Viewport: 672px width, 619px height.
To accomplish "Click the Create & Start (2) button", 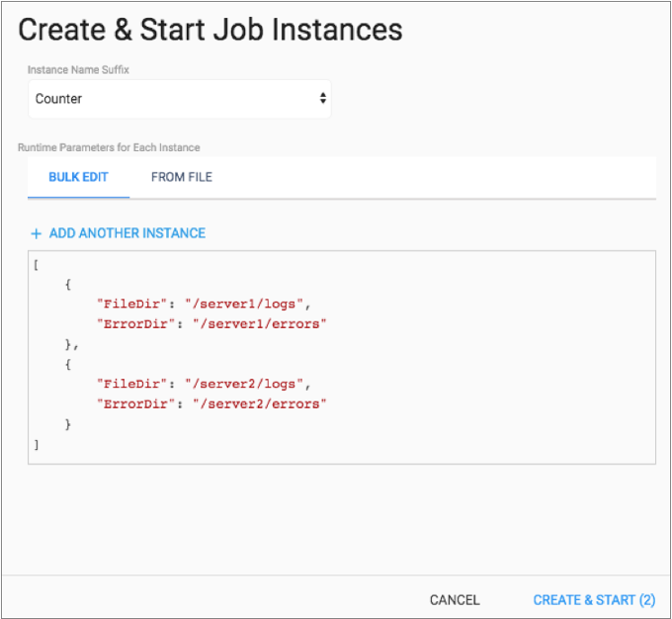I will coord(594,600).
